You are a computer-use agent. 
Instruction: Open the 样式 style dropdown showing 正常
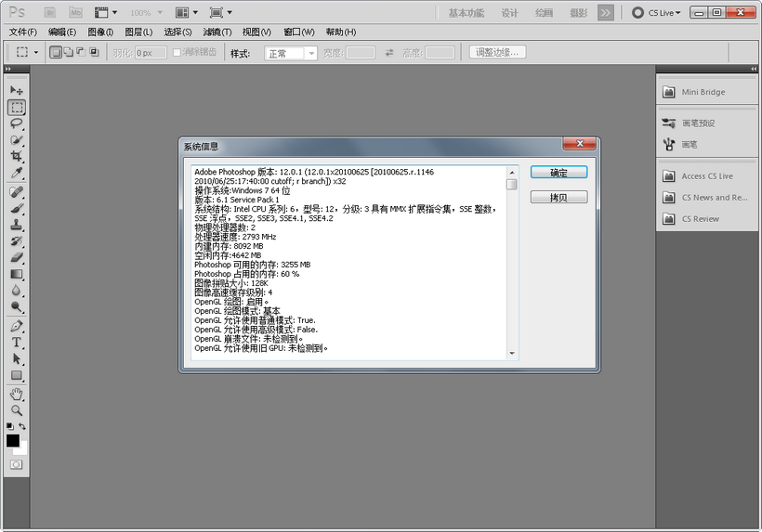coord(291,53)
